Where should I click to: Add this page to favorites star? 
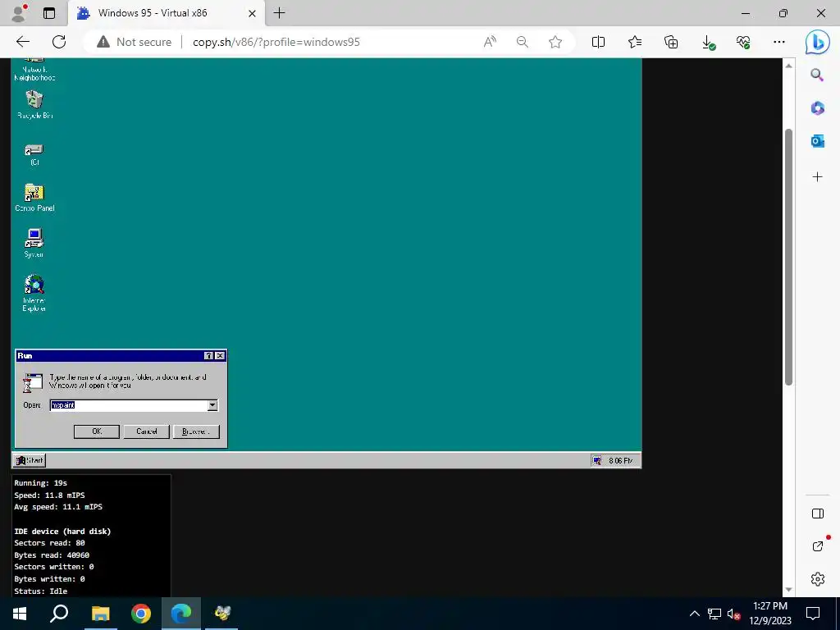click(x=555, y=42)
